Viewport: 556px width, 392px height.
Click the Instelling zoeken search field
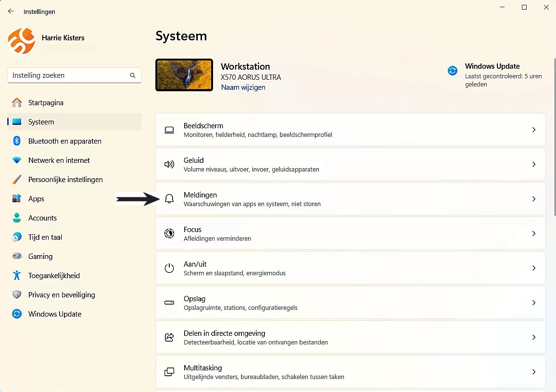click(75, 75)
